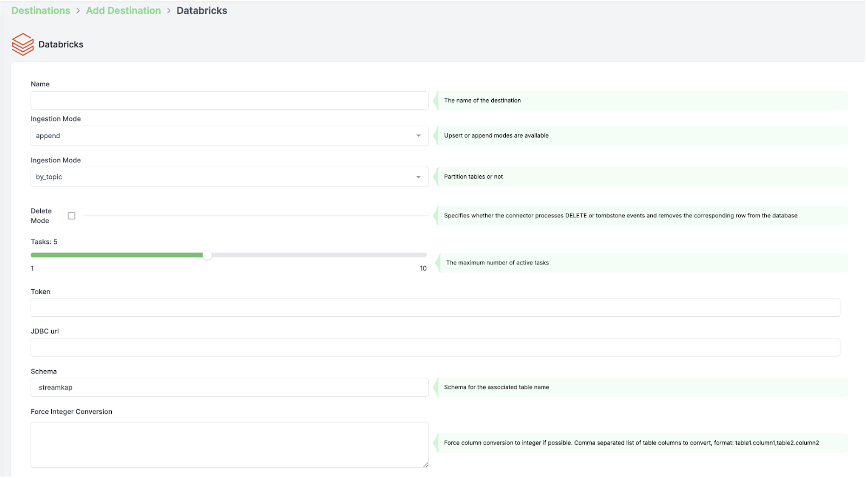868x478 pixels.
Task: Click the 'Tasks: 5' label
Action: click(44, 242)
